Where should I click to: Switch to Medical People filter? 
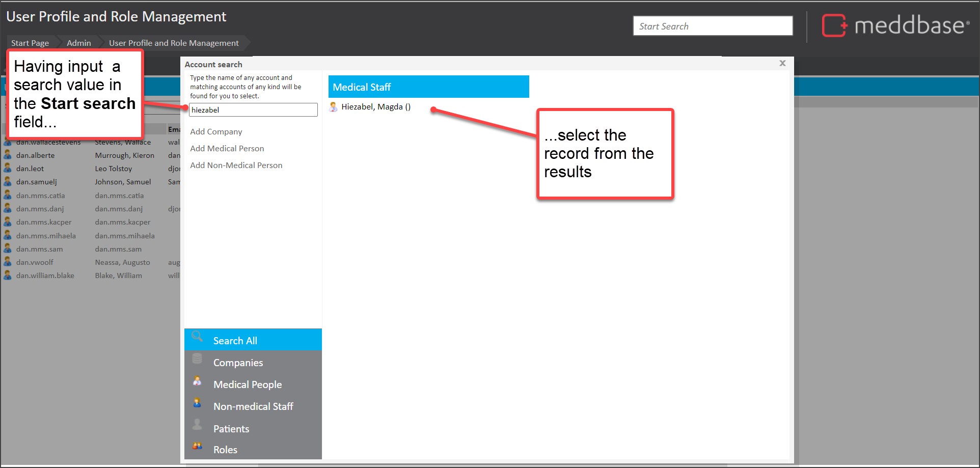pyautogui.click(x=248, y=384)
